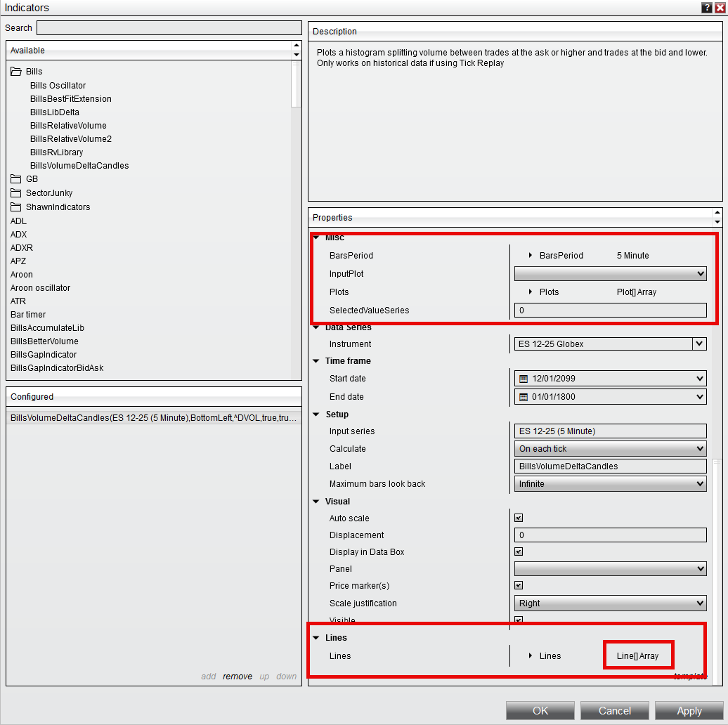Select the configured BillsVolumeDeltaCandles indicator

click(153, 418)
